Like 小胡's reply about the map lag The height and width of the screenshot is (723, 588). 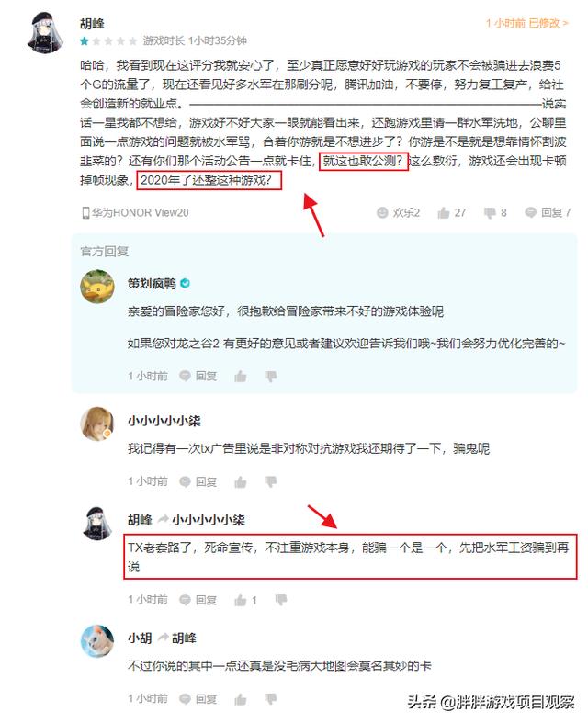[x=241, y=699]
